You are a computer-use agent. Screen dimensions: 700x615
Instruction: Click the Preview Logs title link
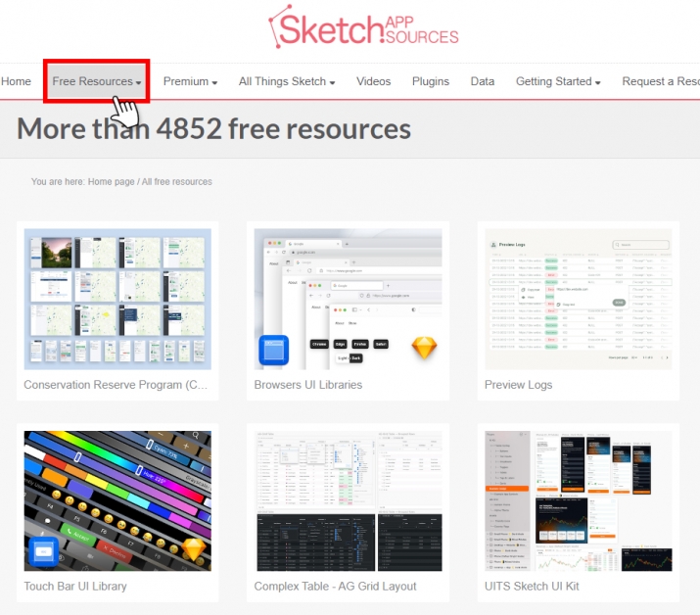(x=518, y=385)
